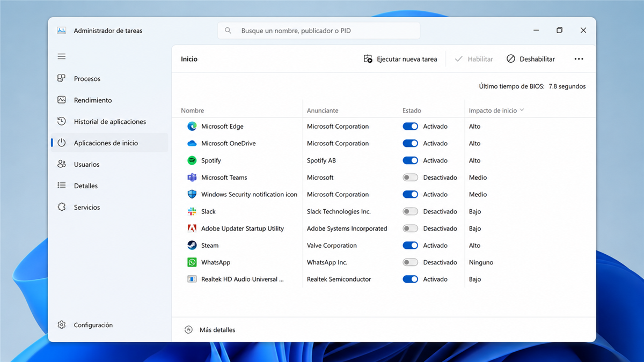Click the WhatsApp app icon
The width and height of the screenshot is (644, 362).
pos(192,262)
